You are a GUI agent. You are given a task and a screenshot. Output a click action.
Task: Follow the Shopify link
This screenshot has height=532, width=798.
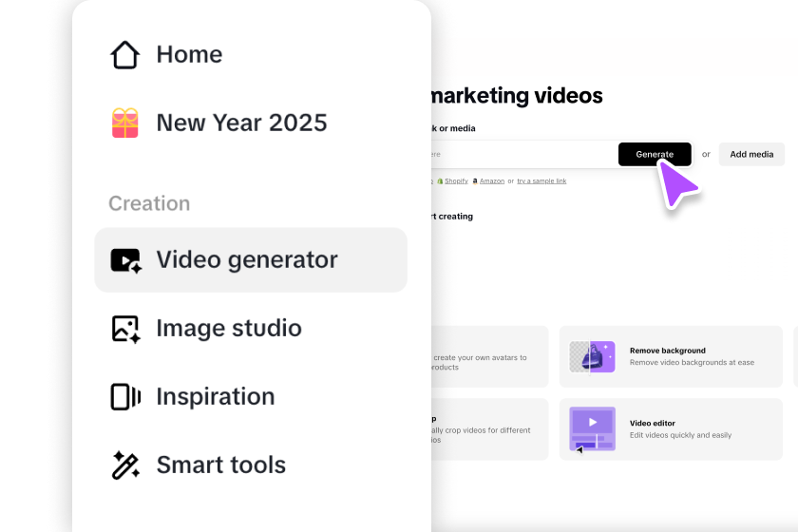click(456, 180)
